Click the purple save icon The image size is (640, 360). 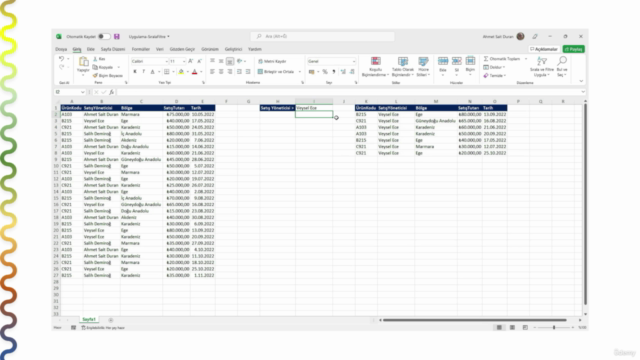tap(117, 36)
